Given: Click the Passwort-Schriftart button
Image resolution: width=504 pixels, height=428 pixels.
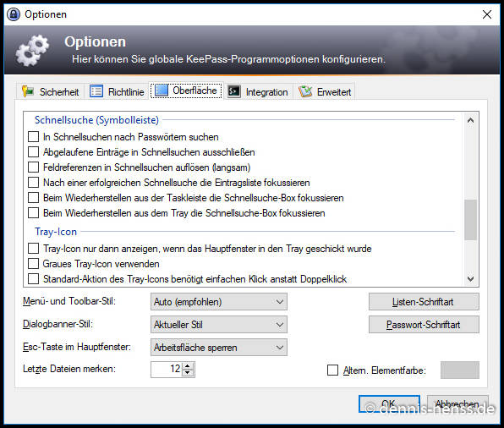Looking at the screenshot, I should point(424,325).
